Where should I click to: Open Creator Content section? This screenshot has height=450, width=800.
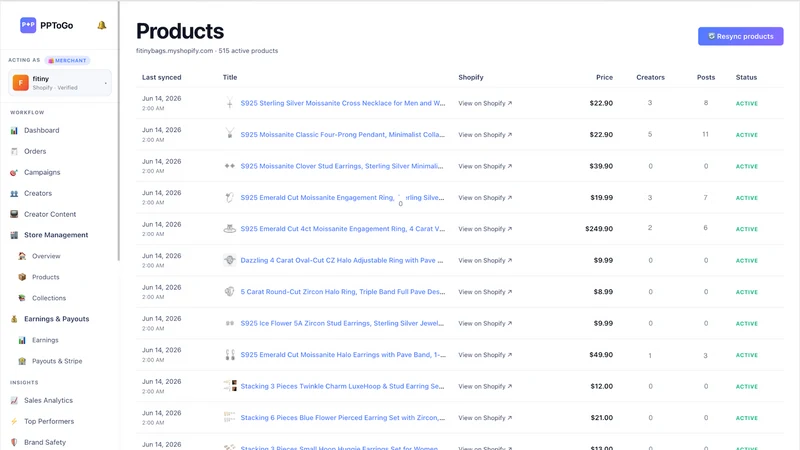[50, 214]
